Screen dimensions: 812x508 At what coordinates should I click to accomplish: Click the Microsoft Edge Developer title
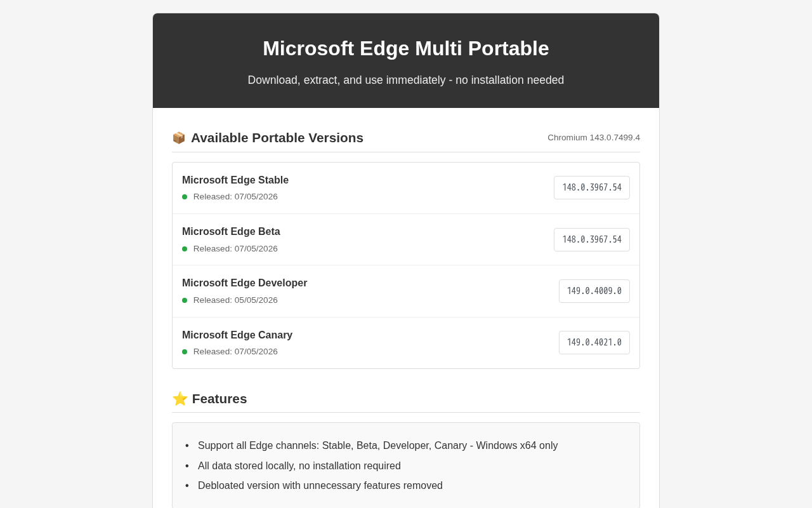(245, 283)
